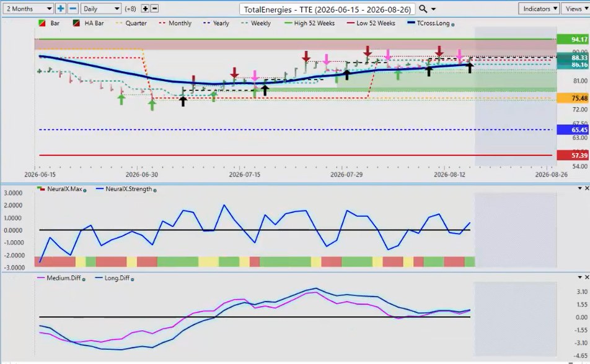Viewport: 590px width, 364px height.
Task: Open the Views dropdown menu
Action: [576, 9]
